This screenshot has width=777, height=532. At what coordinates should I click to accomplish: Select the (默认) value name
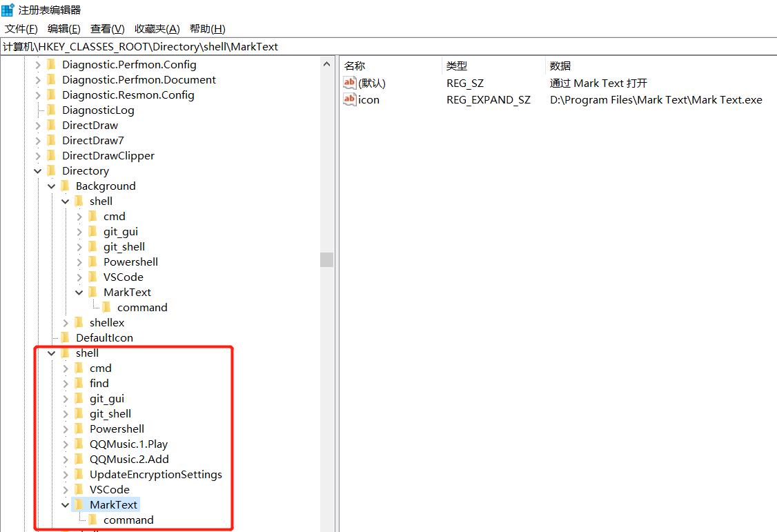point(372,83)
